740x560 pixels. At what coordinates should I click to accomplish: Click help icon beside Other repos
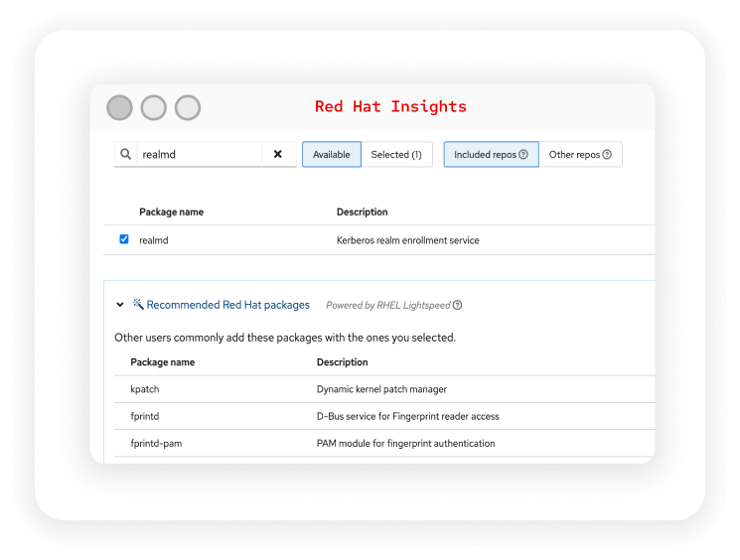click(x=607, y=155)
